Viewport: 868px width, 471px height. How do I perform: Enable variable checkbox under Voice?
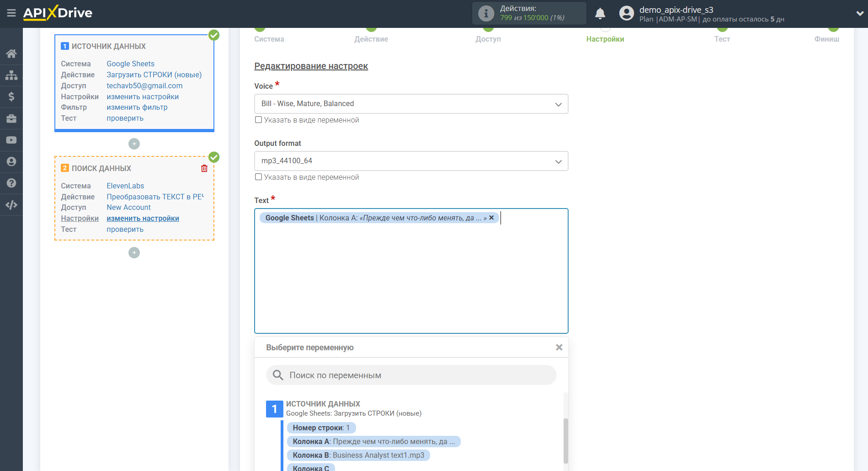coord(259,120)
